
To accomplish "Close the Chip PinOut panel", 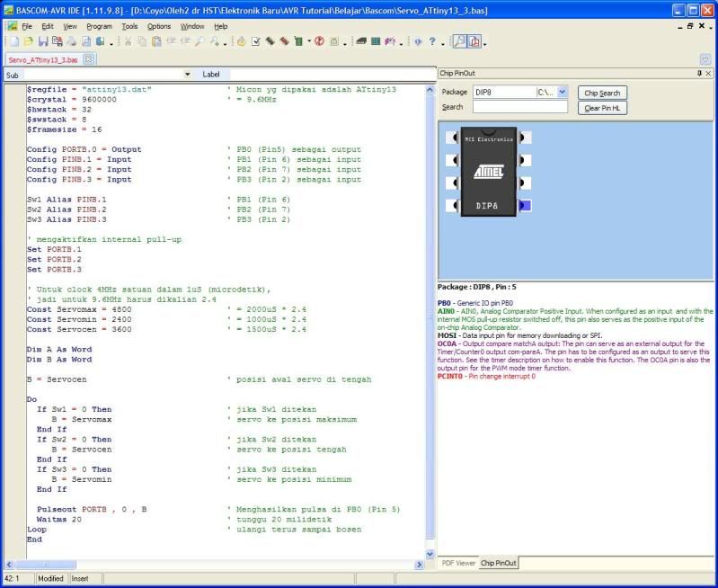I will coord(708,74).
